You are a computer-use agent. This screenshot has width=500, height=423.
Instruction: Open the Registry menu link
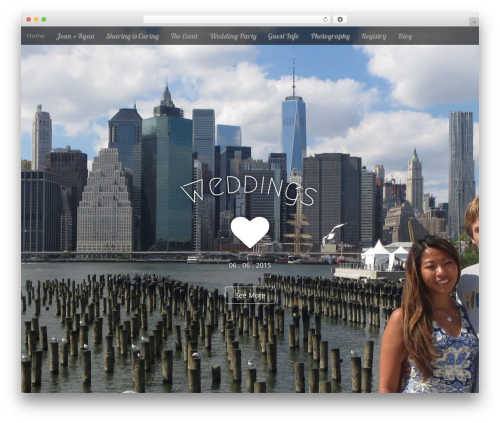click(374, 36)
